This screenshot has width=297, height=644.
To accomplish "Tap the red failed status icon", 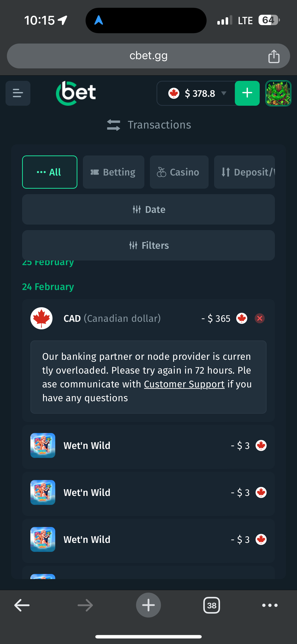I will (259, 318).
